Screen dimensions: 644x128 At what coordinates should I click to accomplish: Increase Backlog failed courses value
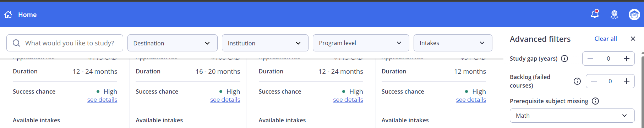(x=627, y=81)
